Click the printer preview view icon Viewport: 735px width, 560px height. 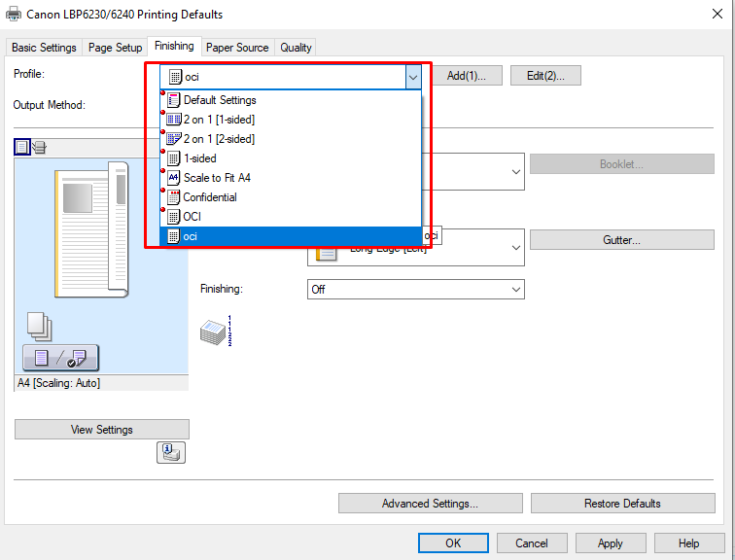coord(39,147)
